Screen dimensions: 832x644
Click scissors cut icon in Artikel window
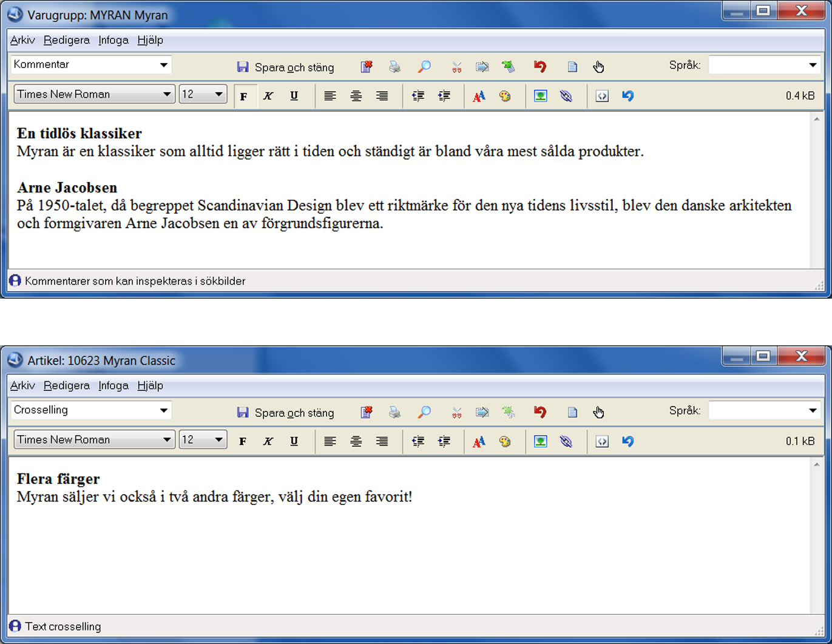457,412
